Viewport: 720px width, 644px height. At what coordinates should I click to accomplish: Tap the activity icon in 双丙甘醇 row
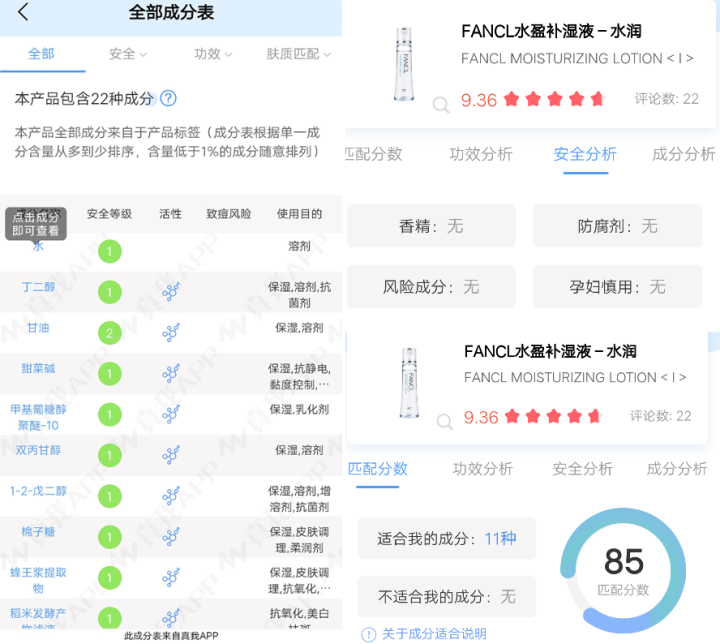tap(171, 455)
